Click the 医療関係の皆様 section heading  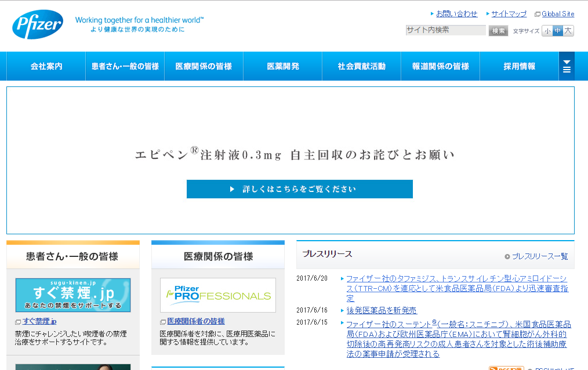(x=218, y=256)
